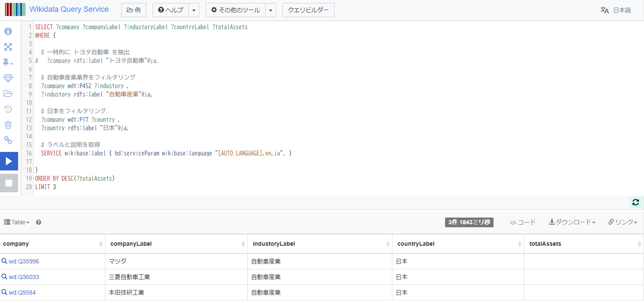Open the folder load query icon
The height and width of the screenshot is (303, 644).
point(8,93)
